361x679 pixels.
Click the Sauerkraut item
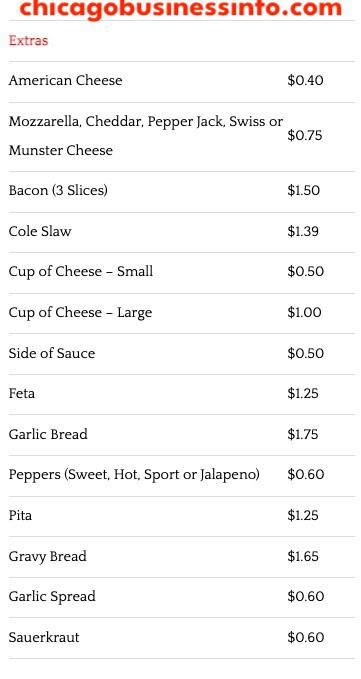pyautogui.click(x=44, y=637)
